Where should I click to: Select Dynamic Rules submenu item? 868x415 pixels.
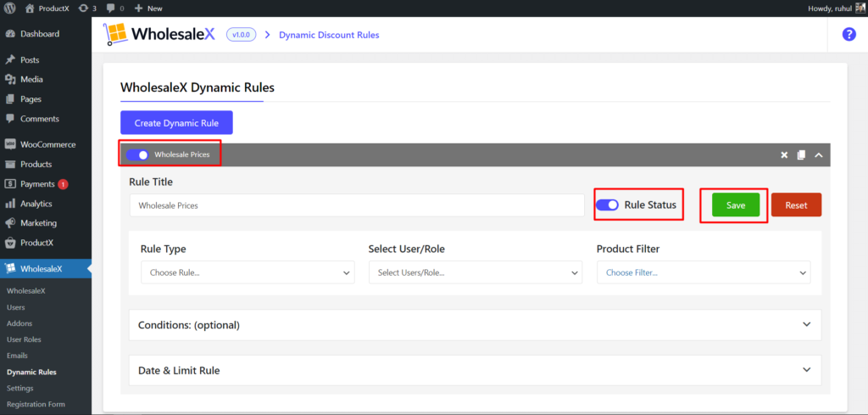pyautogui.click(x=31, y=372)
